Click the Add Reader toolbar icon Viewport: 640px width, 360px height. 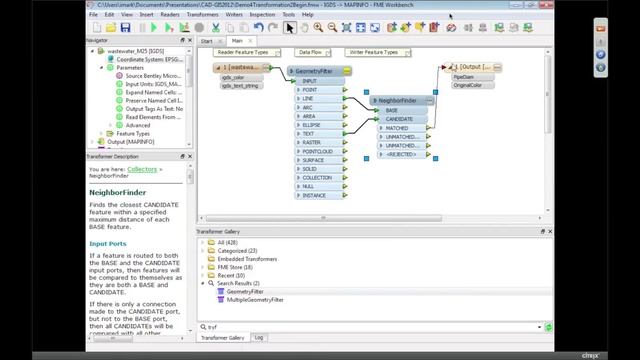pos(392,28)
